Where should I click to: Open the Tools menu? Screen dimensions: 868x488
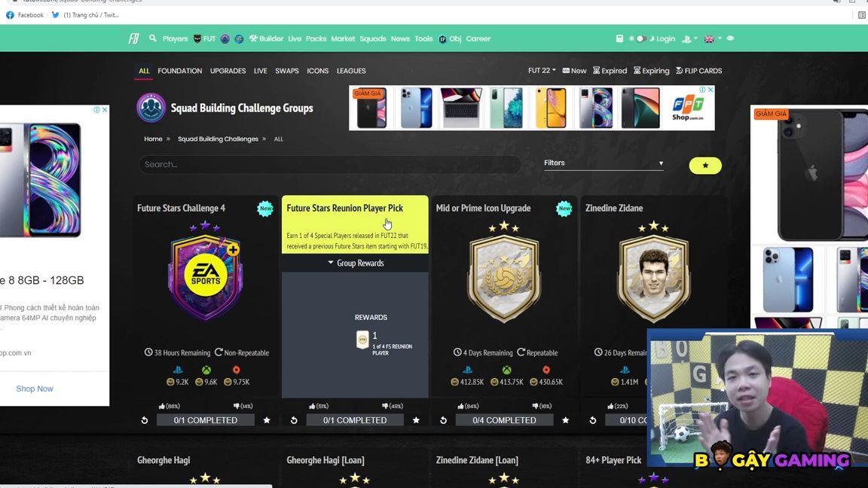pyautogui.click(x=423, y=38)
